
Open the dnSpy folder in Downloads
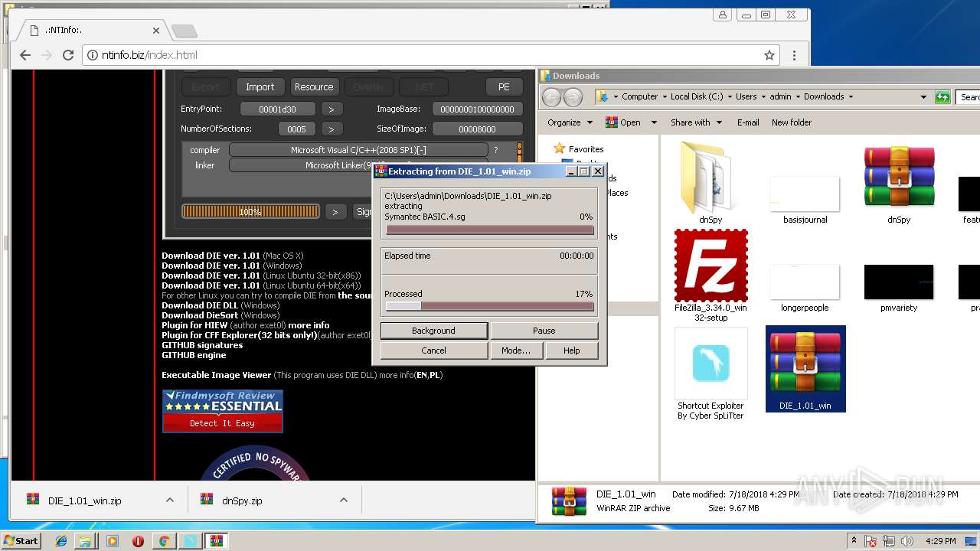point(710,181)
